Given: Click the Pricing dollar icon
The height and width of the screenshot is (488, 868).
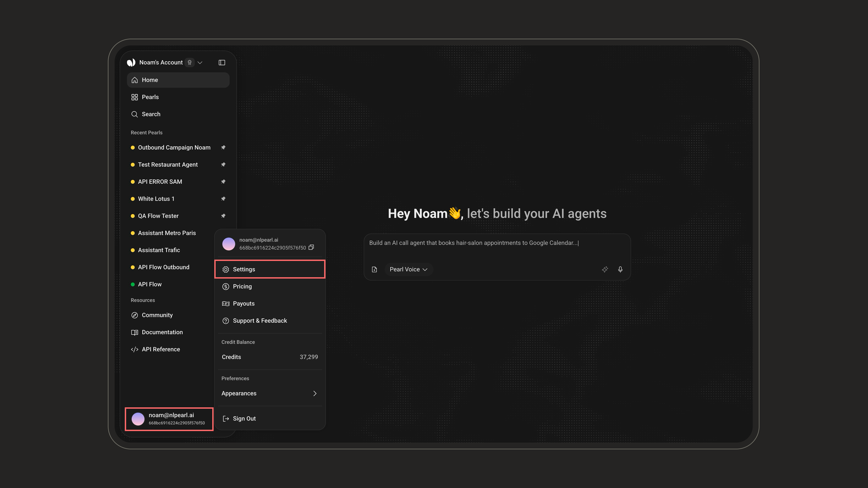Looking at the screenshot, I should (x=225, y=287).
